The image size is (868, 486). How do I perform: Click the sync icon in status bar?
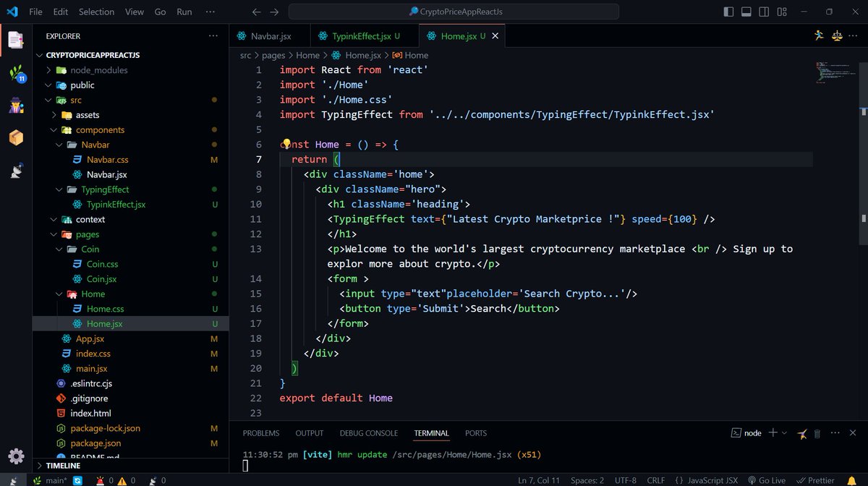click(x=77, y=480)
